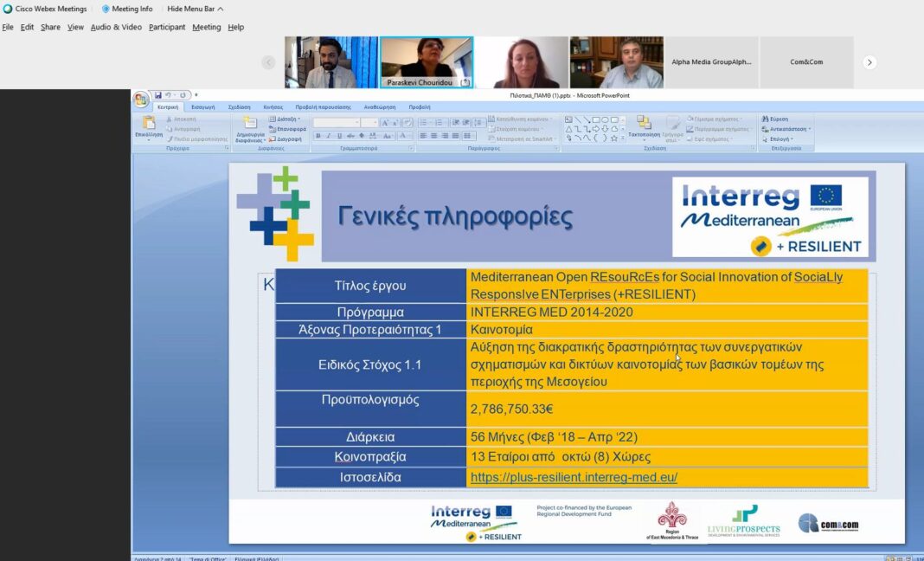Toggle right text alignment
Viewport: 924px width, 561px height.
point(445,136)
